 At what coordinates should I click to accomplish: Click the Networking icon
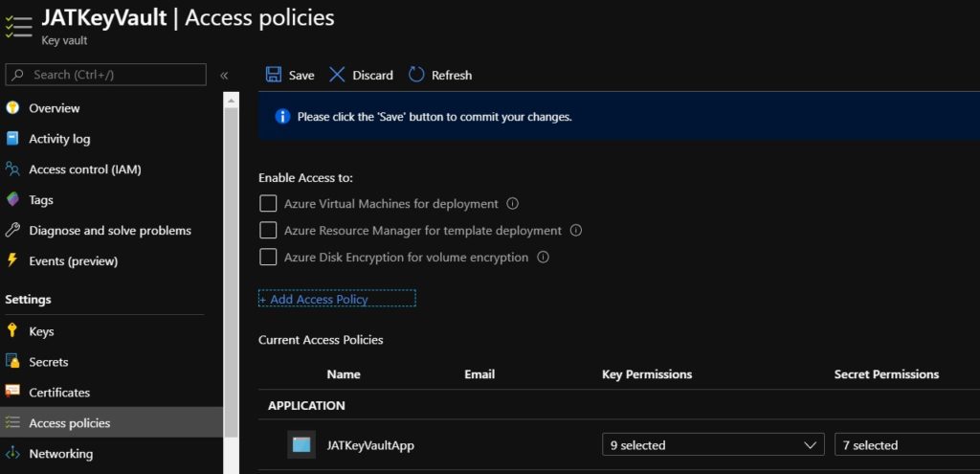point(12,453)
